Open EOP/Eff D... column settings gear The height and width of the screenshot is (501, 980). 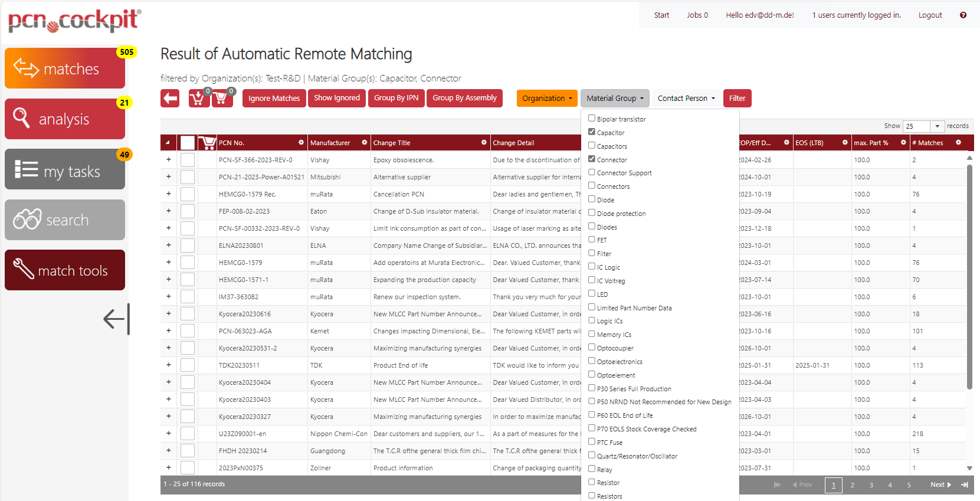tap(786, 142)
